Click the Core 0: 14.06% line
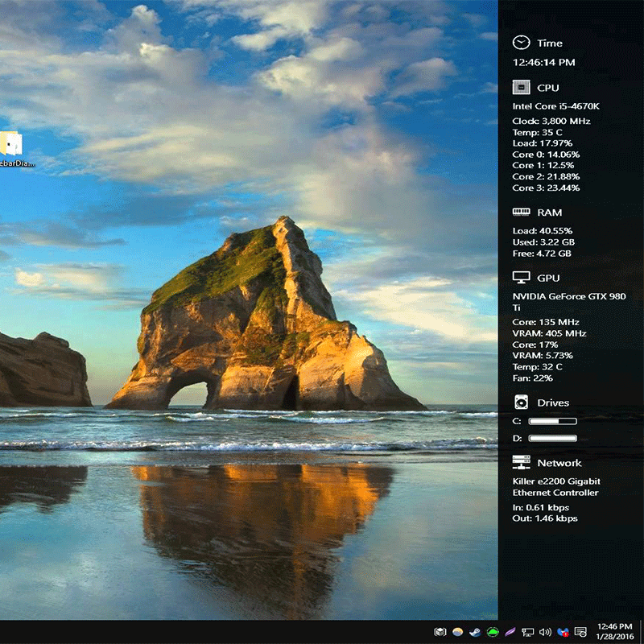 coord(546,155)
